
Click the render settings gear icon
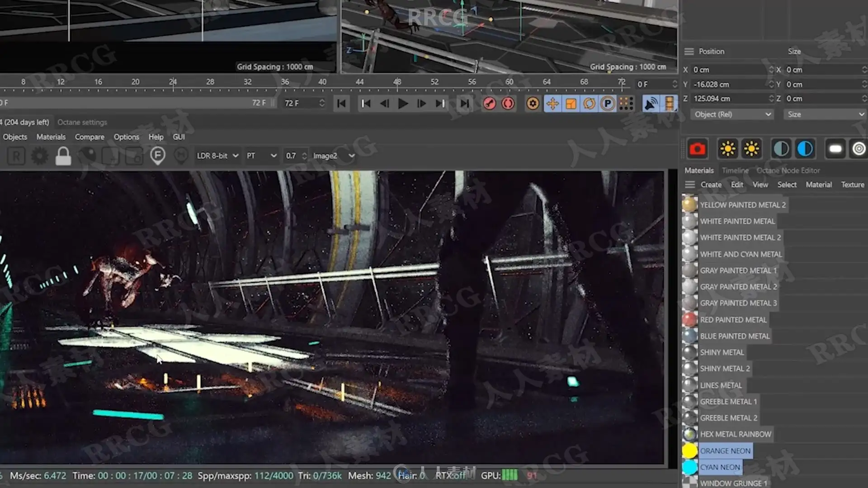click(x=39, y=156)
